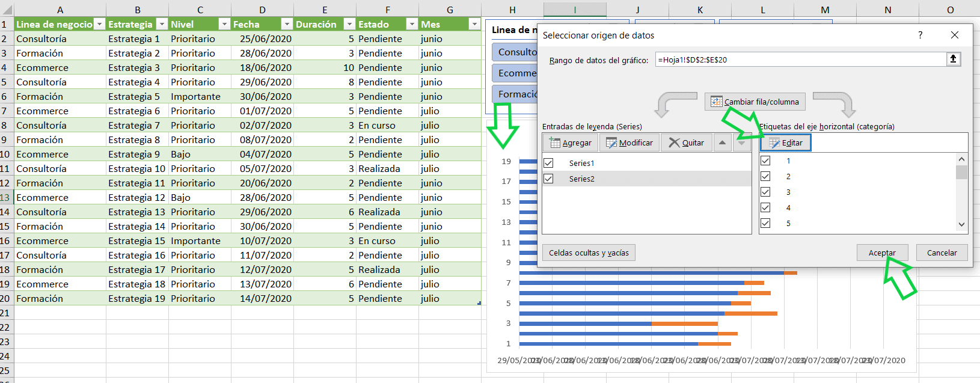
Task: Toggle checkbox for category label 5
Action: pos(765,223)
